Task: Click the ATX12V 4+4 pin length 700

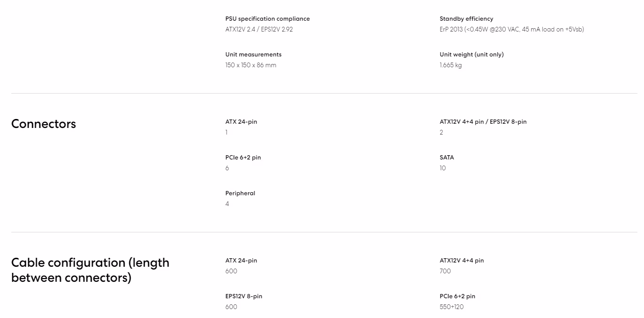Action: [445, 271]
